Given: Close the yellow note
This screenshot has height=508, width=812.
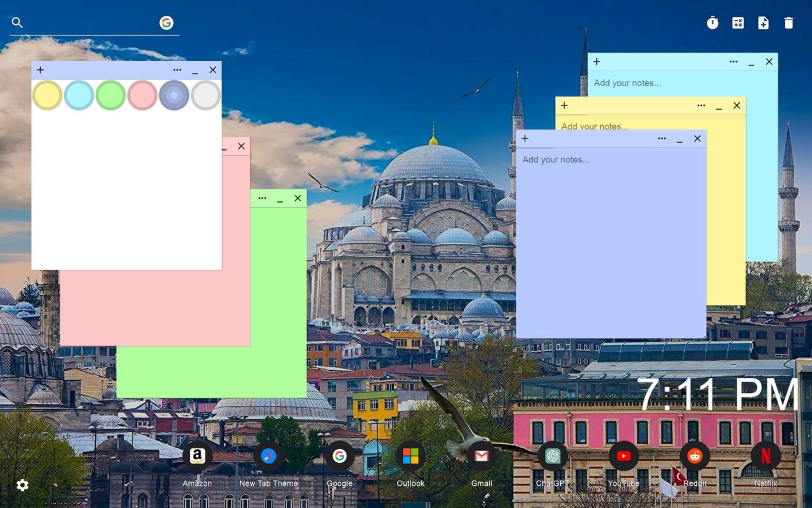Looking at the screenshot, I should (737, 105).
